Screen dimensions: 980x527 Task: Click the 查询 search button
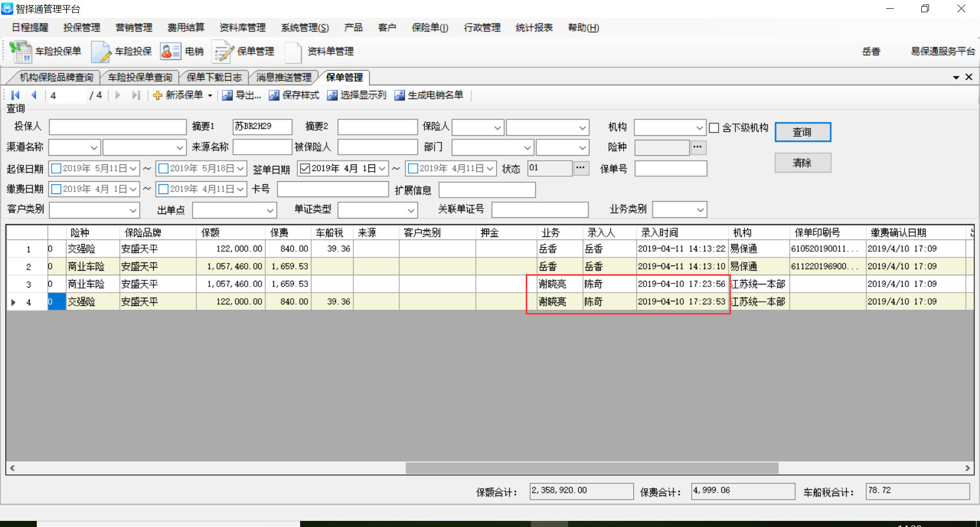click(x=802, y=132)
